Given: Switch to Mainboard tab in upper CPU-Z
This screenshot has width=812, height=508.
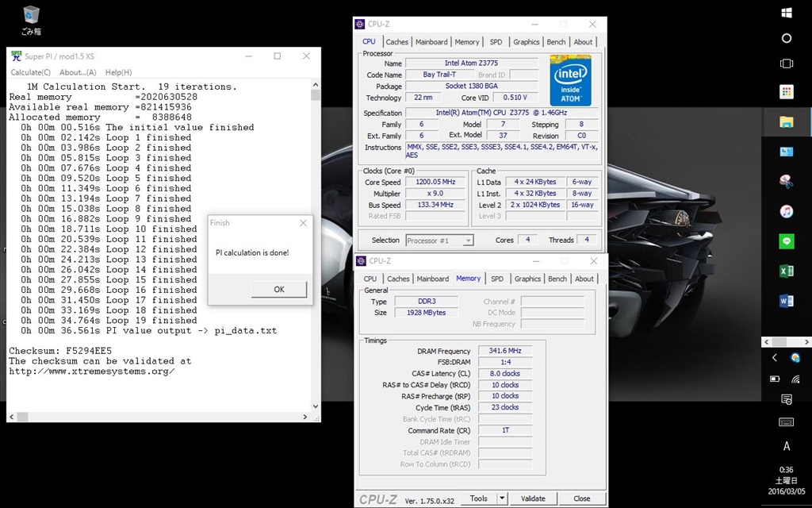Looking at the screenshot, I should pos(431,42).
